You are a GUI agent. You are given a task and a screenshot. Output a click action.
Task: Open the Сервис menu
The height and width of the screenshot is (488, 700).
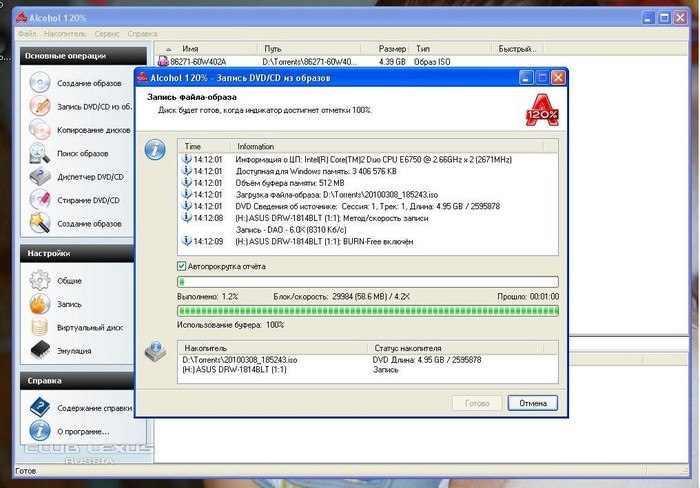107,34
